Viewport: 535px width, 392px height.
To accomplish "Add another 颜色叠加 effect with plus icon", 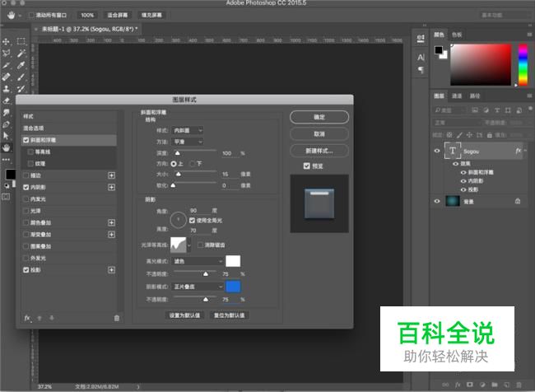I will pos(111,222).
